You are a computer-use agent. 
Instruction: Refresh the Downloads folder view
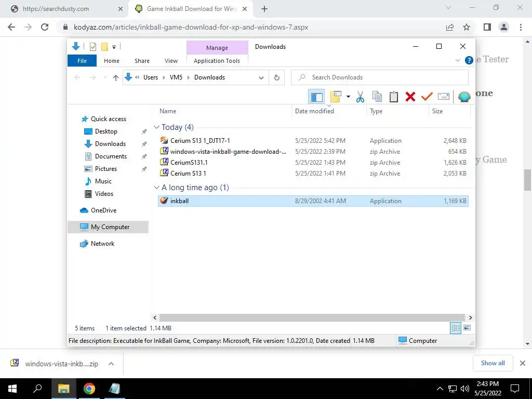point(277,78)
